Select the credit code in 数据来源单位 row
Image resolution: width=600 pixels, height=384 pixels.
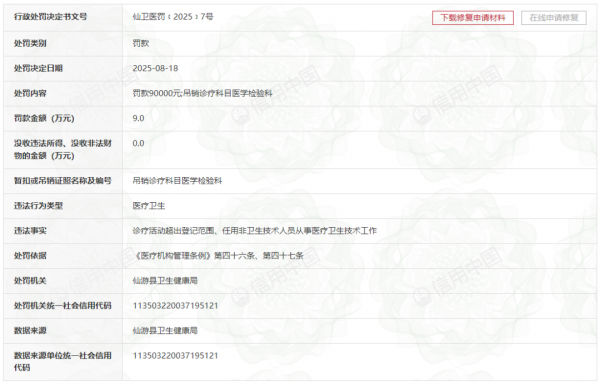pos(175,356)
